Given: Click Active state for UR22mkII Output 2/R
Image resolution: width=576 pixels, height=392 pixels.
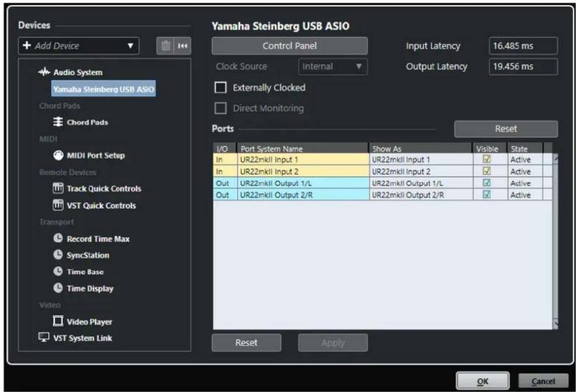Looking at the screenshot, I should click(x=525, y=195).
